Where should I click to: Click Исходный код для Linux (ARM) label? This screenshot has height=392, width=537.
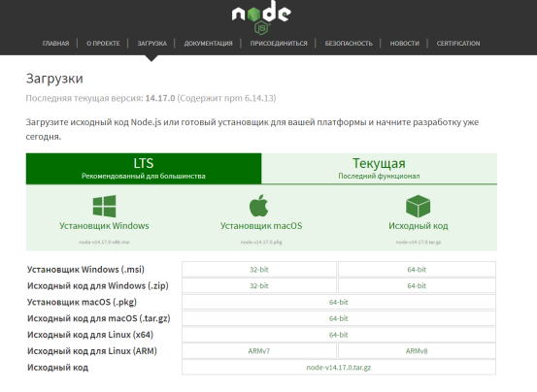pyautogui.click(x=92, y=351)
